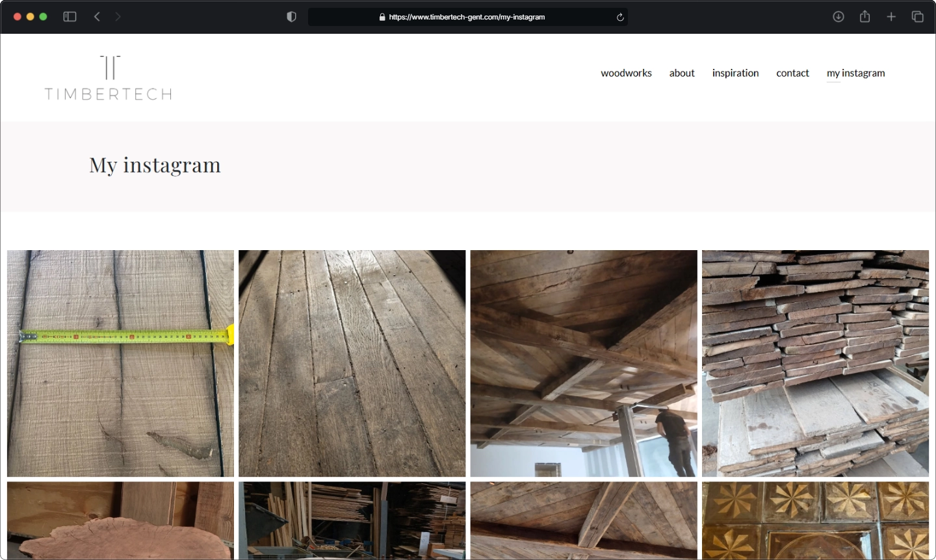This screenshot has width=936, height=560.
Task: Open the star-pattern parquet photo
Action: click(815, 520)
